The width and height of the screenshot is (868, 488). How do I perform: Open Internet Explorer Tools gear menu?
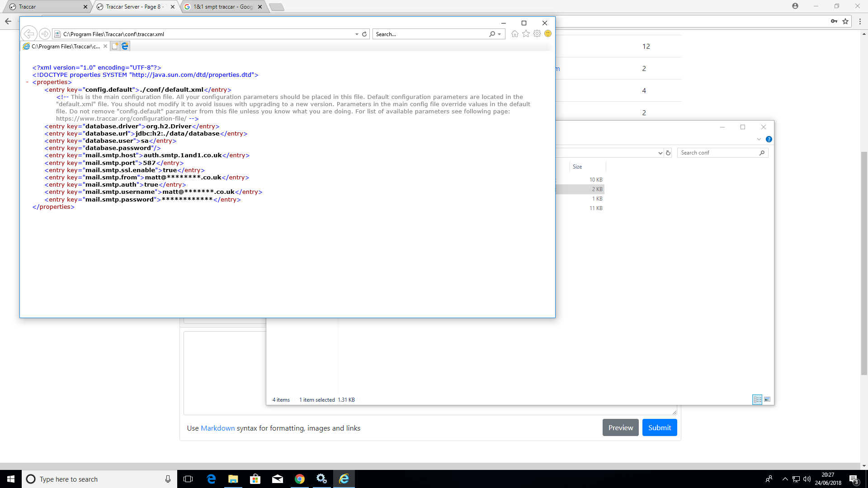click(537, 34)
